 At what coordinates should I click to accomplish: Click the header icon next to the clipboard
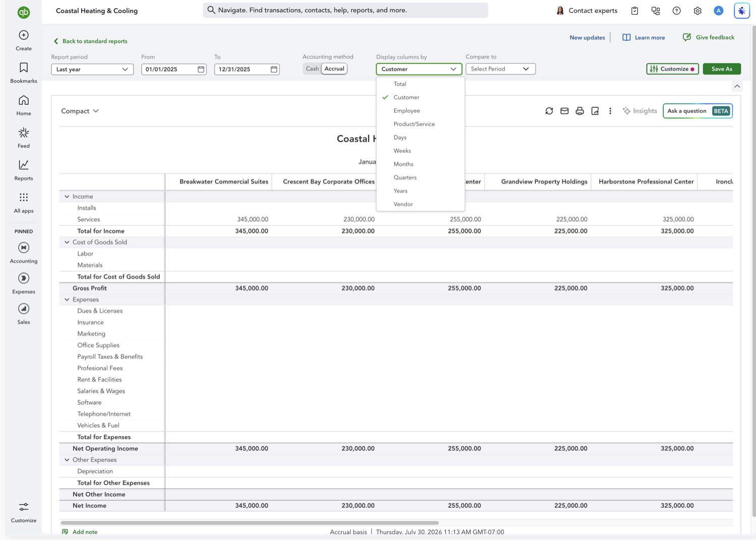656,11
